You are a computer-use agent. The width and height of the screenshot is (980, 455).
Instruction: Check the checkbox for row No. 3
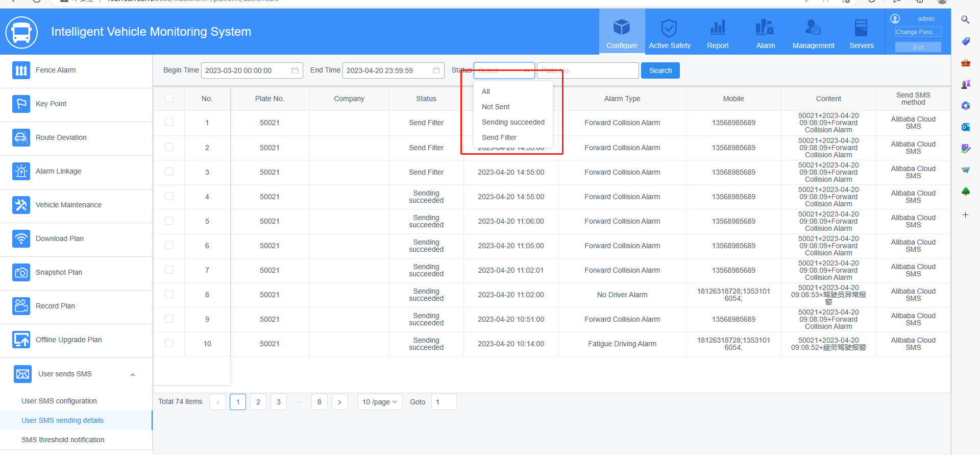(x=169, y=172)
